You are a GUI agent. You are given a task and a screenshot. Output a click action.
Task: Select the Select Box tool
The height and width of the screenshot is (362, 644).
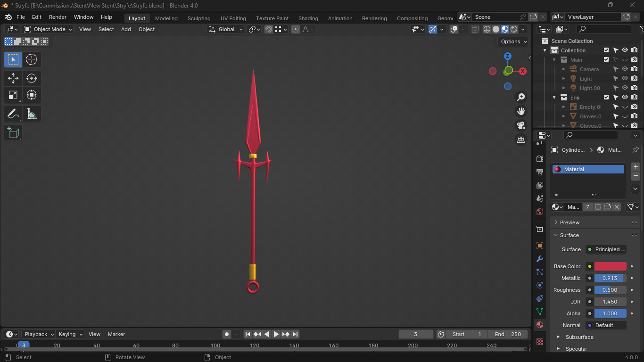(13, 60)
